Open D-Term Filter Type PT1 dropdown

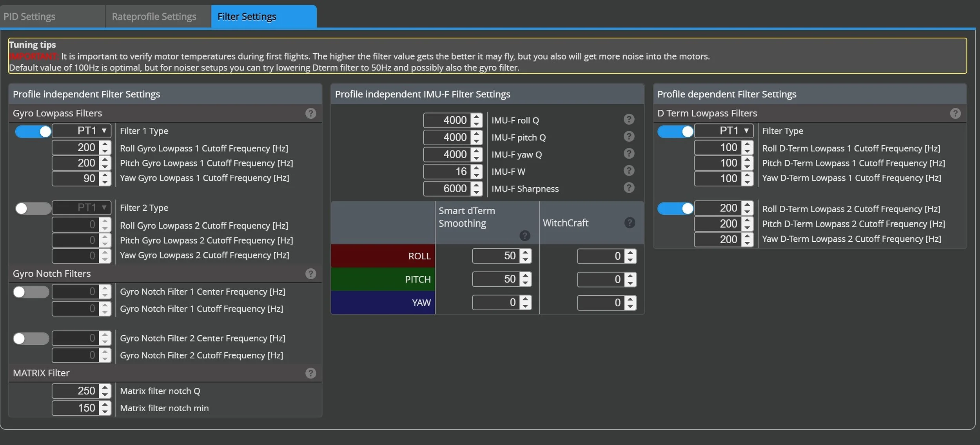(x=724, y=131)
